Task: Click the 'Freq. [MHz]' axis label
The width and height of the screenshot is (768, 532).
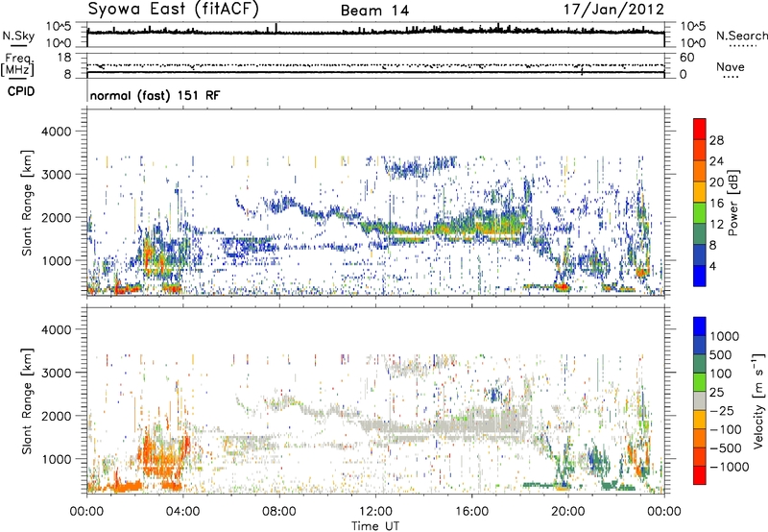Action: pyautogui.click(x=18, y=65)
